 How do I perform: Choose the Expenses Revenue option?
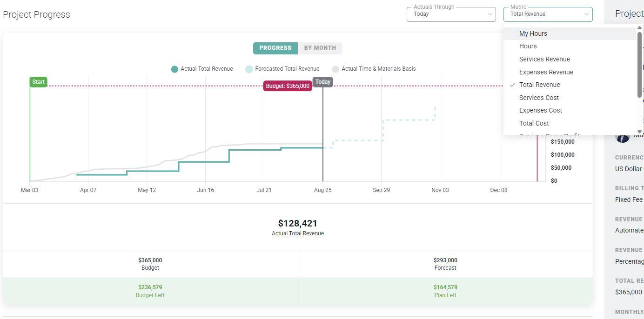tap(546, 72)
